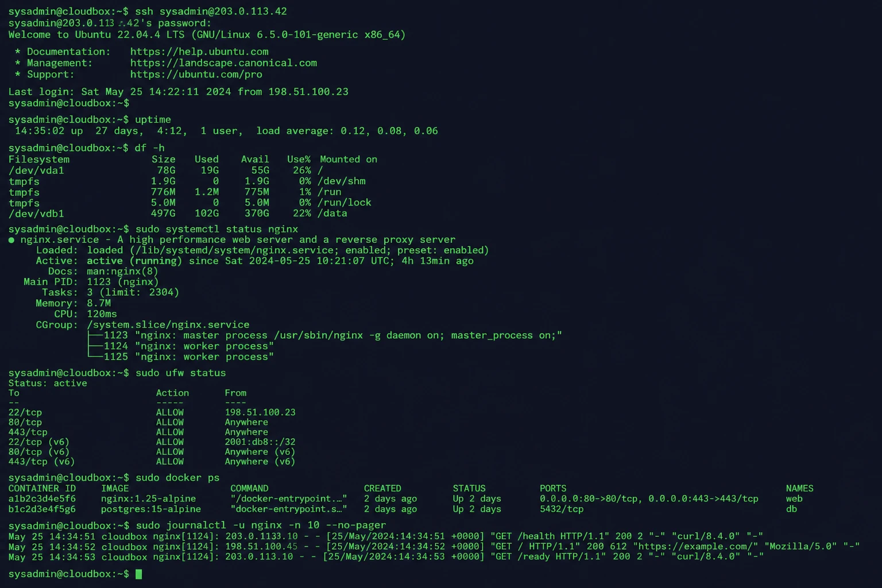This screenshot has height=588, width=882.
Task: Click the container name 'web'
Action: pyautogui.click(x=794, y=499)
